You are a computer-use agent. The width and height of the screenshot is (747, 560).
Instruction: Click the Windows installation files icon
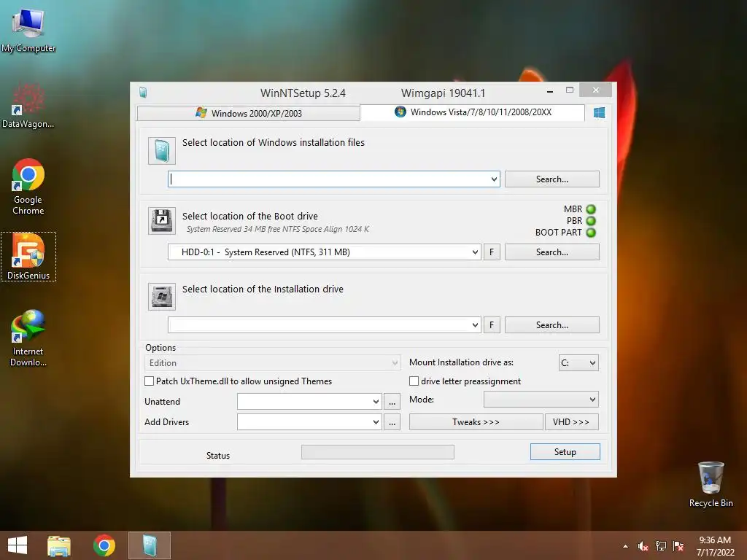tap(162, 151)
